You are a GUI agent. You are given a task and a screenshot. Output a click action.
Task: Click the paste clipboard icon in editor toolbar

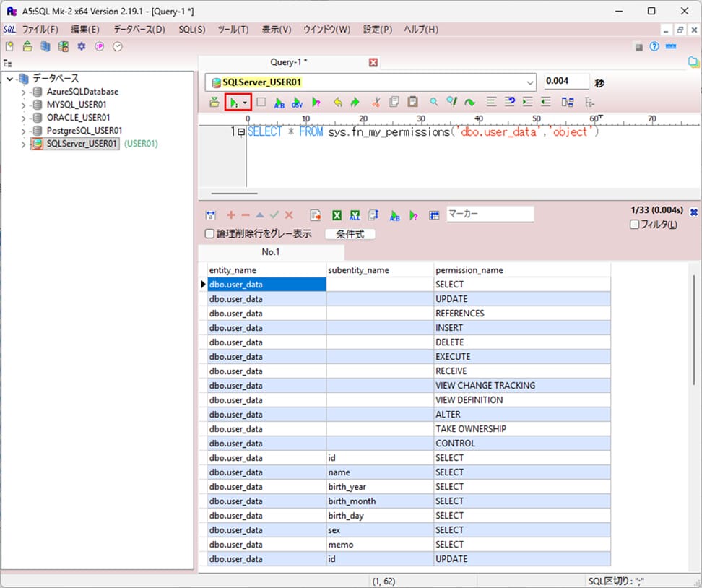tap(412, 103)
